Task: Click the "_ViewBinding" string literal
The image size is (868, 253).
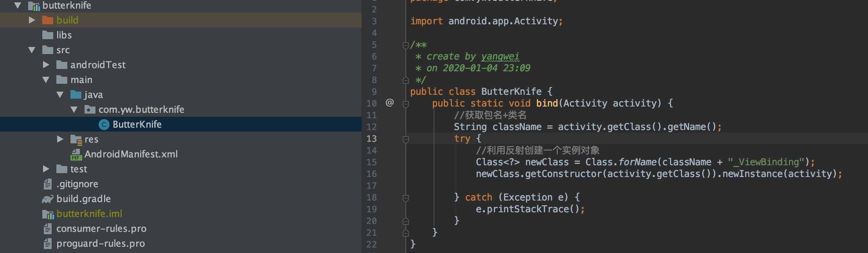Action: 766,162
